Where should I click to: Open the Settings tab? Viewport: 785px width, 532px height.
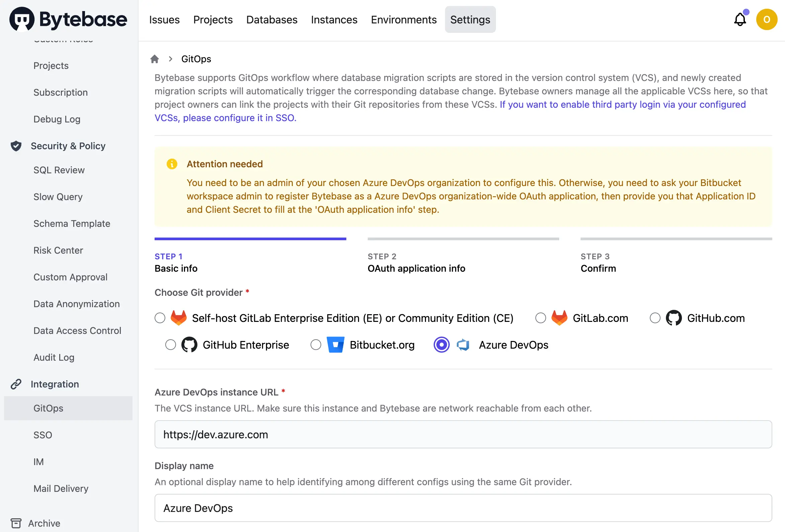pos(470,20)
